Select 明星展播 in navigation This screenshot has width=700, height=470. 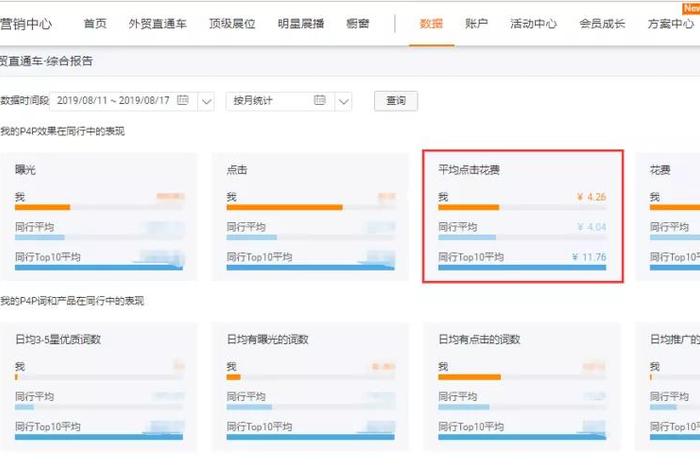pyautogui.click(x=301, y=24)
